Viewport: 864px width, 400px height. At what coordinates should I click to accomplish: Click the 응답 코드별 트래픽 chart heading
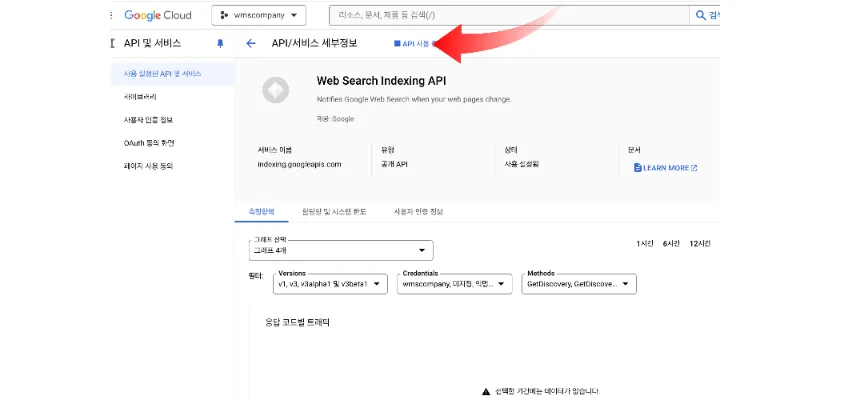pyautogui.click(x=297, y=322)
